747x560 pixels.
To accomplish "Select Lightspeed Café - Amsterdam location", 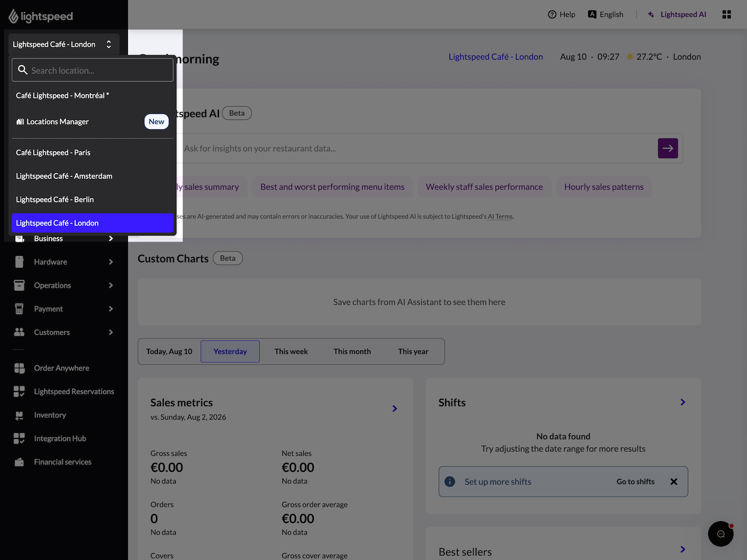I will pos(93,176).
